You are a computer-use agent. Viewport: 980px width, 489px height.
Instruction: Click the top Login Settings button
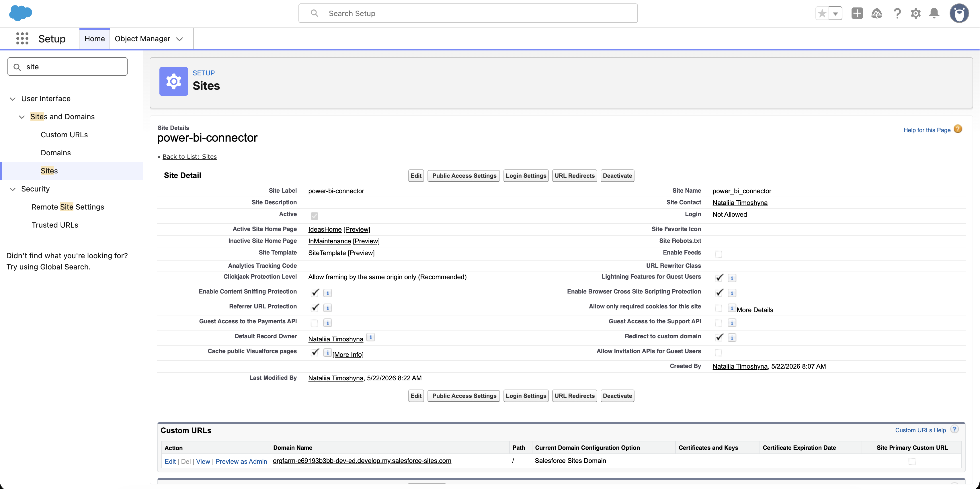point(526,176)
